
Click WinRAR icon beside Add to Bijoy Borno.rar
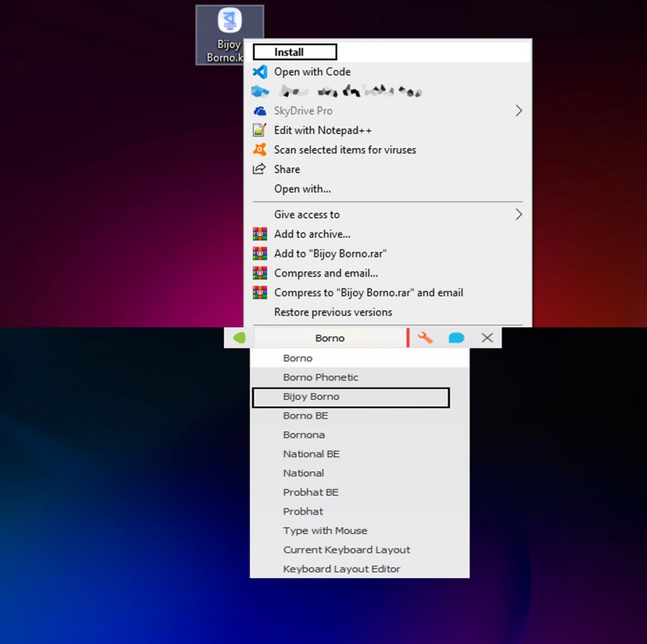[x=260, y=253]
